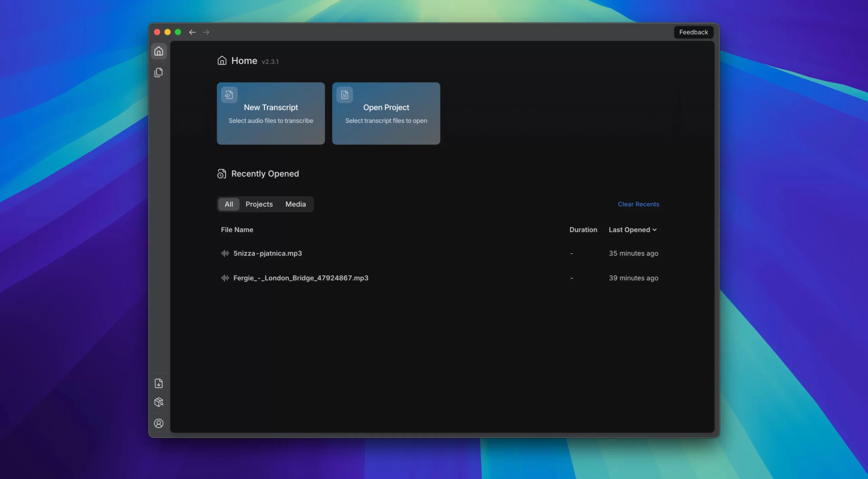The image size is (868, 479).
Task: Click the Duration column header
Action: click(x=583, y=230)
